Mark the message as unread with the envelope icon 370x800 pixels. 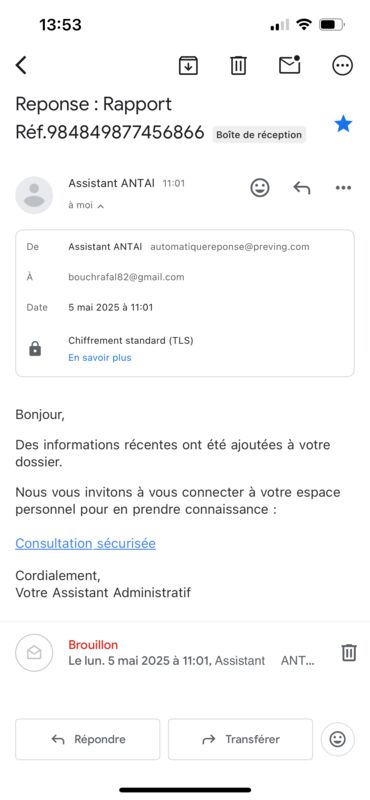tap(289, 64)
